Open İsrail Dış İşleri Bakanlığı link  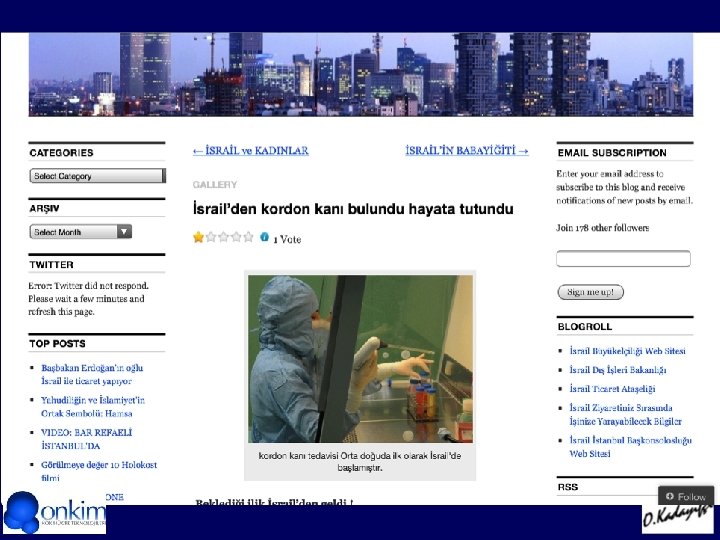[x=618, y=370]
